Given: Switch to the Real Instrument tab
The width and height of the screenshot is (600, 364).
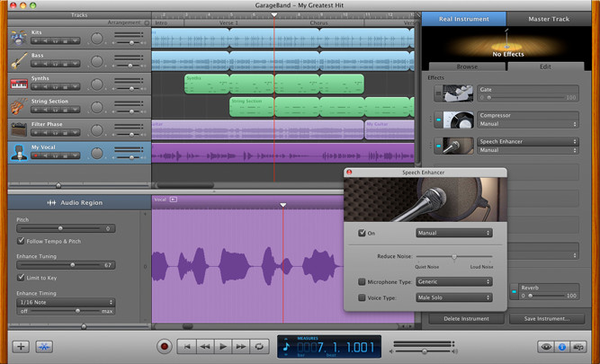Looking at the screenshot, I should (464, 19).
